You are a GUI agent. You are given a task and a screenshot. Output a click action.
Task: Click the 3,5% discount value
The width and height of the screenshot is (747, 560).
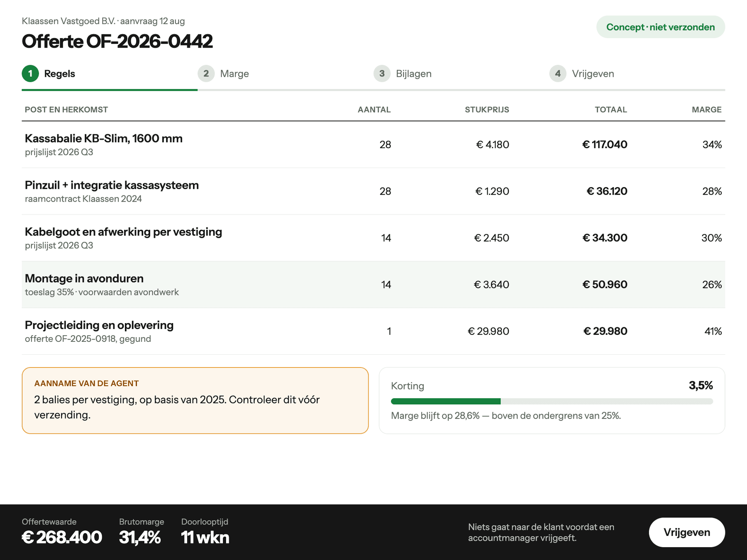tap(701, 385)
